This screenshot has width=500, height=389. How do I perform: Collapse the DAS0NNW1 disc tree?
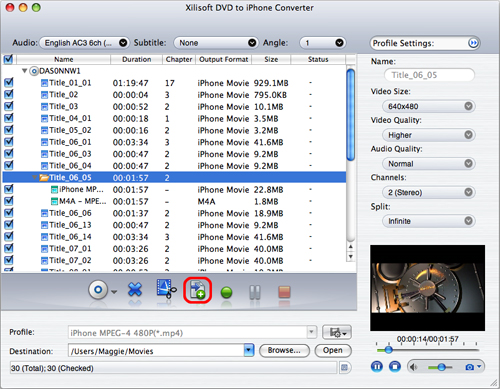tap(24, 71)
